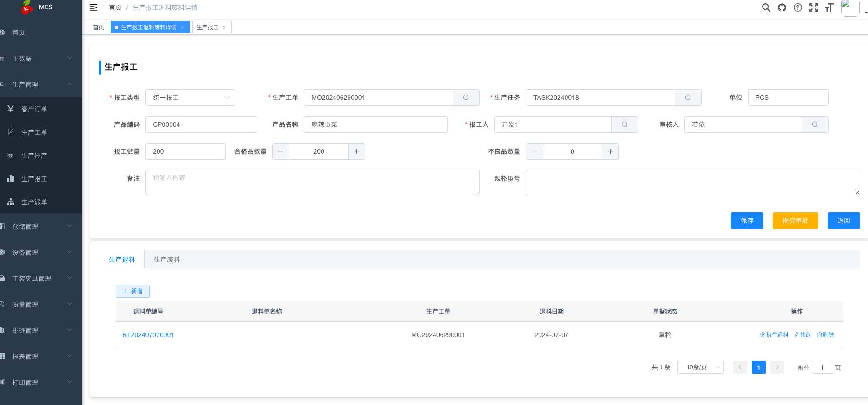Screen dimensions: 868x405
Task: Click search icon beside 生产任务 field
Action: (x=688, y=98)
